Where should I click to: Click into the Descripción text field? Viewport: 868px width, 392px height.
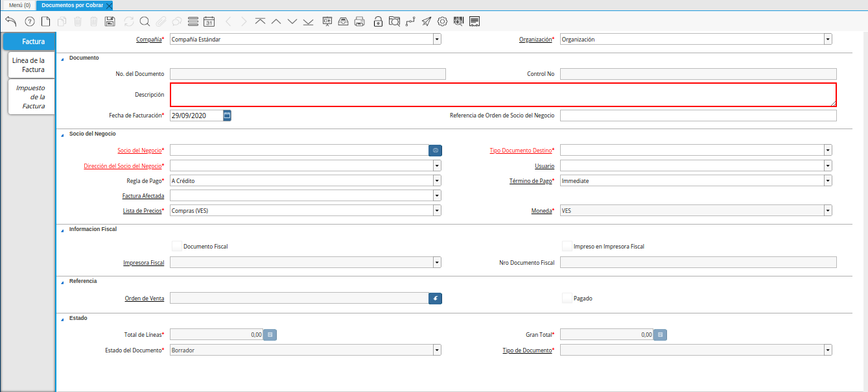pyautogui.click(x=502, y=95)
